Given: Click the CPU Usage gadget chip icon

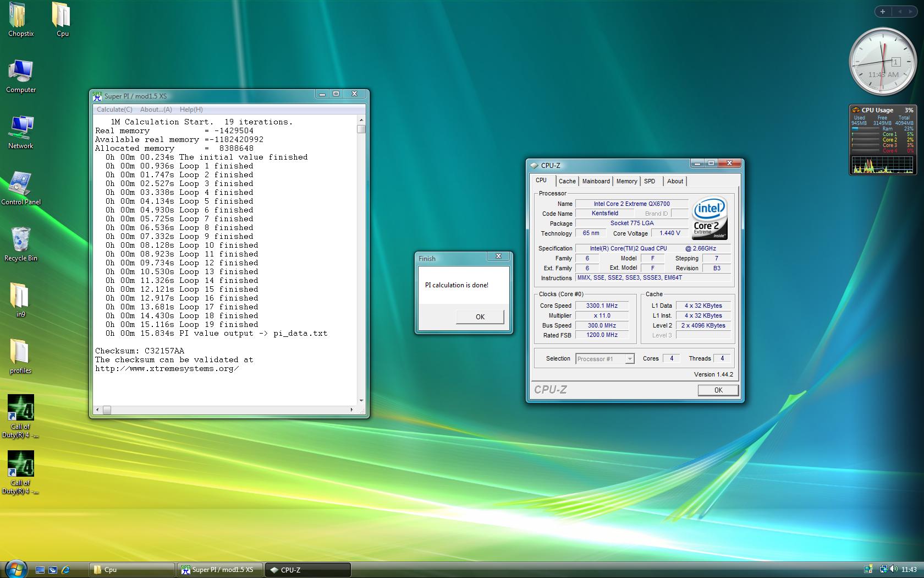Looking at the screenshot, I should click(855, 110).
